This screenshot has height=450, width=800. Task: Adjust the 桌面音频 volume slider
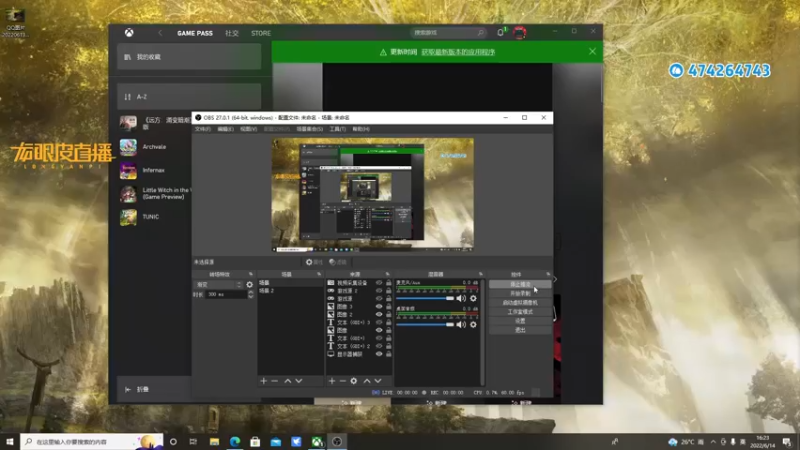(425, 324)
